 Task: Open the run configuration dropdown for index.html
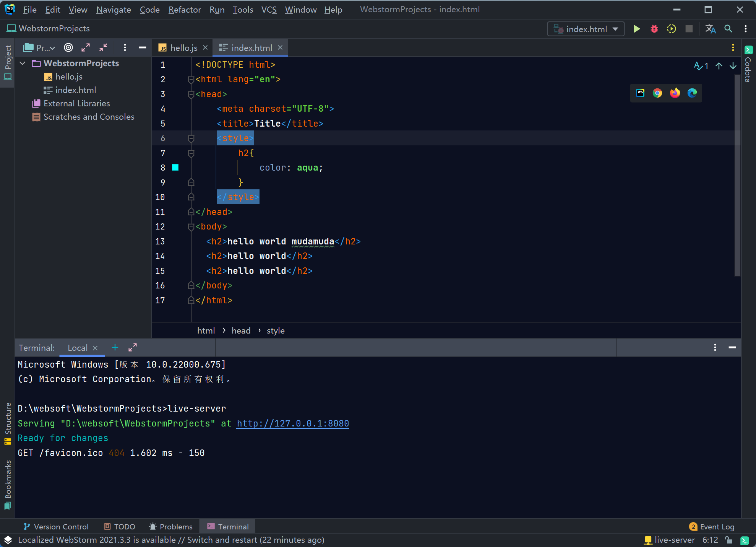(x=615, y=29)
